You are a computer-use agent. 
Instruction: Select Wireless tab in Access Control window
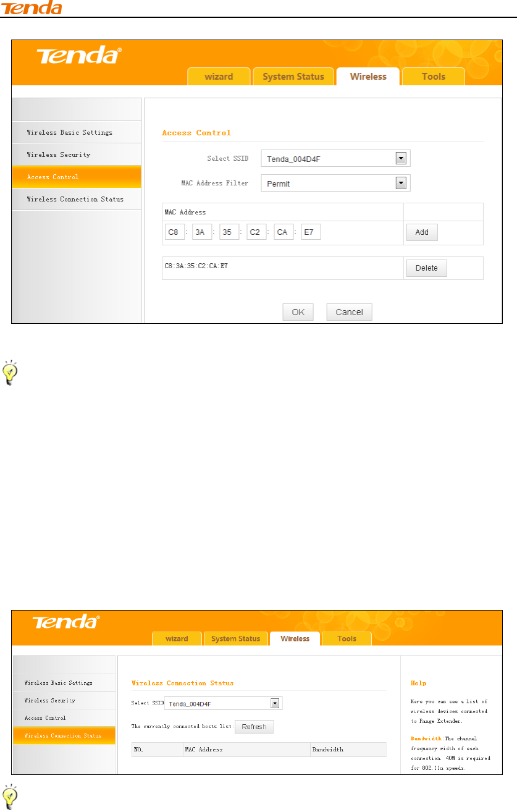pos(368,77)
